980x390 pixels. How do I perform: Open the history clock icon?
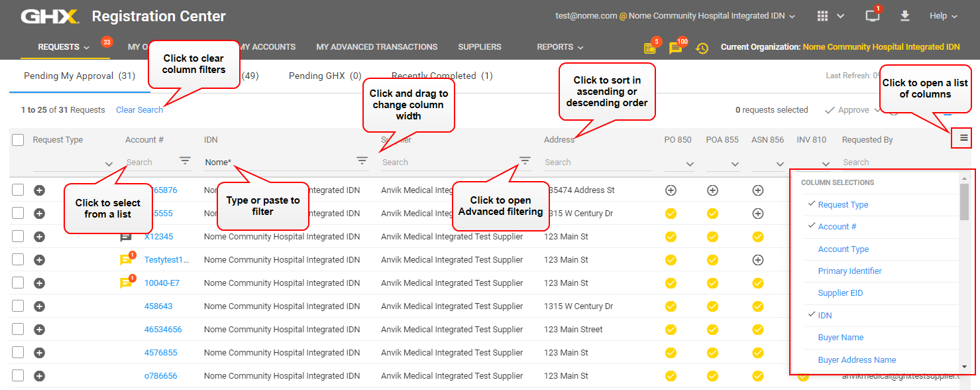(x=702, y=48)
